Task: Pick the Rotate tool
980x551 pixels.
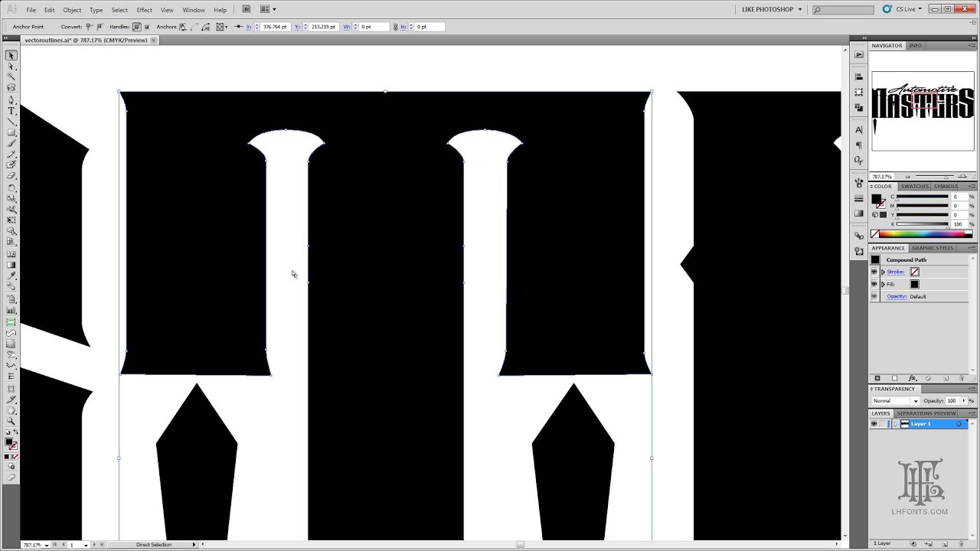Action: click(x=11, y=187)
